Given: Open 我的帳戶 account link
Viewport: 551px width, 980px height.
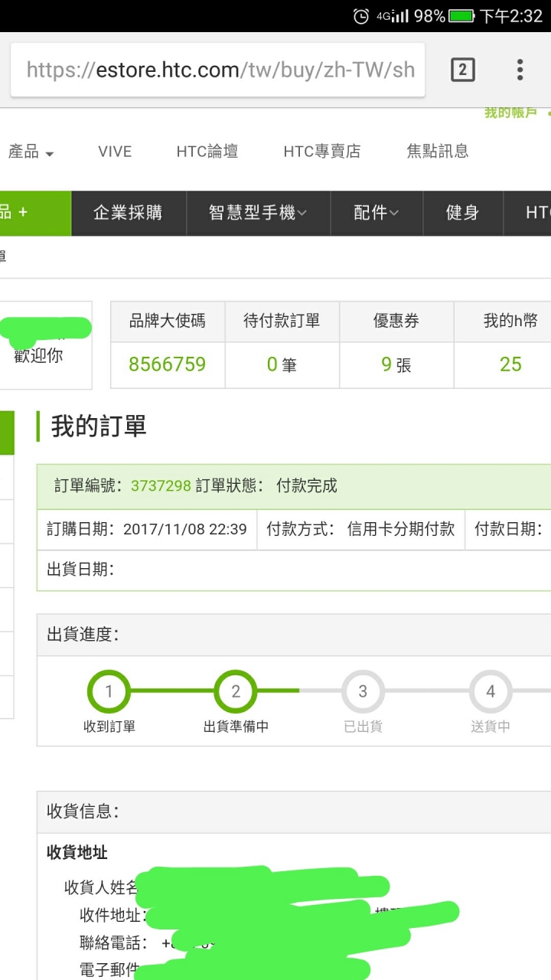Looking at the screenshot, I should (510, 113).
